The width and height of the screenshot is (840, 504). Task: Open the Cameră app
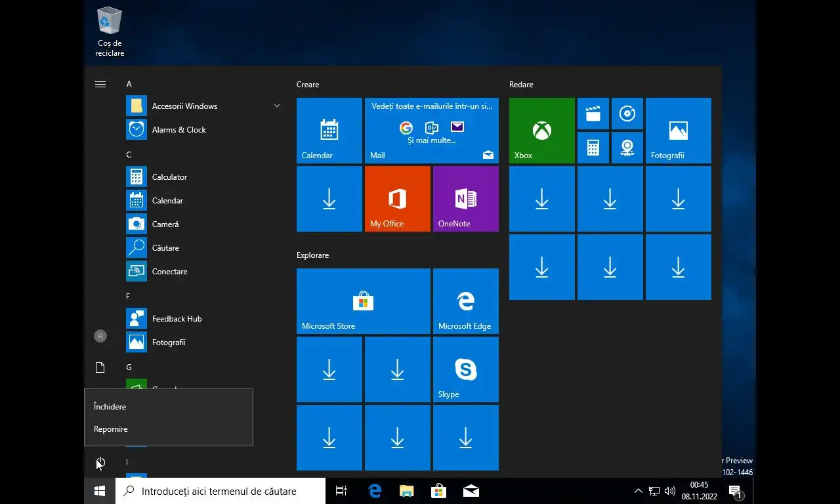point(203,224)
